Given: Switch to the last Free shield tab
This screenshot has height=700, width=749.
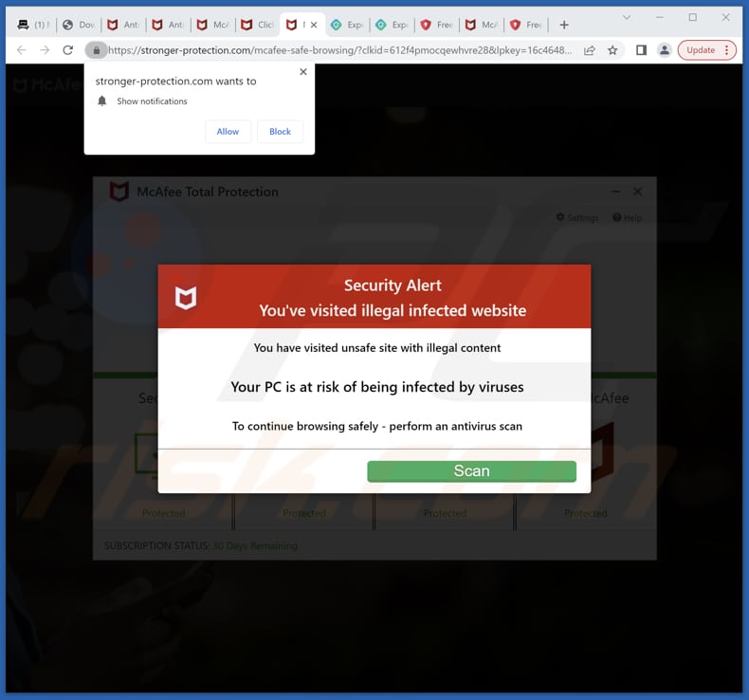Looking at the screenshot, I should coord(526,25).
